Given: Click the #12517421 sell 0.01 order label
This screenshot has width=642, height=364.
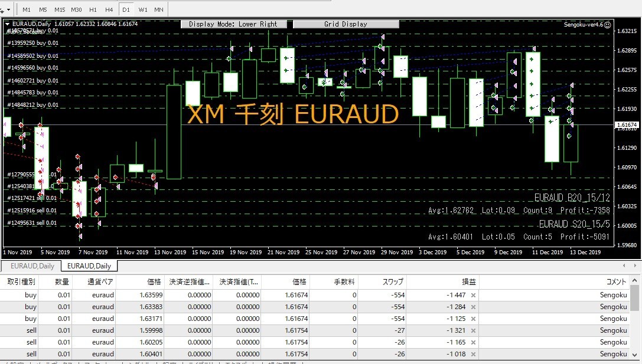Looking at the screenshot, I should (32, 198).
